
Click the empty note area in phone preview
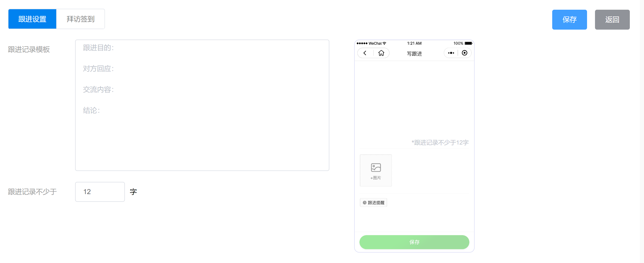point(414,100)
